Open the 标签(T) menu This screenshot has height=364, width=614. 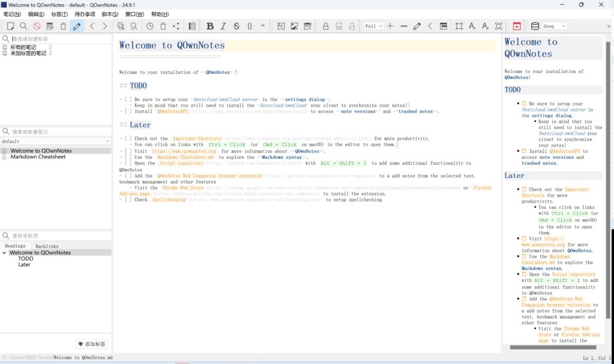(x=59, y=14)
